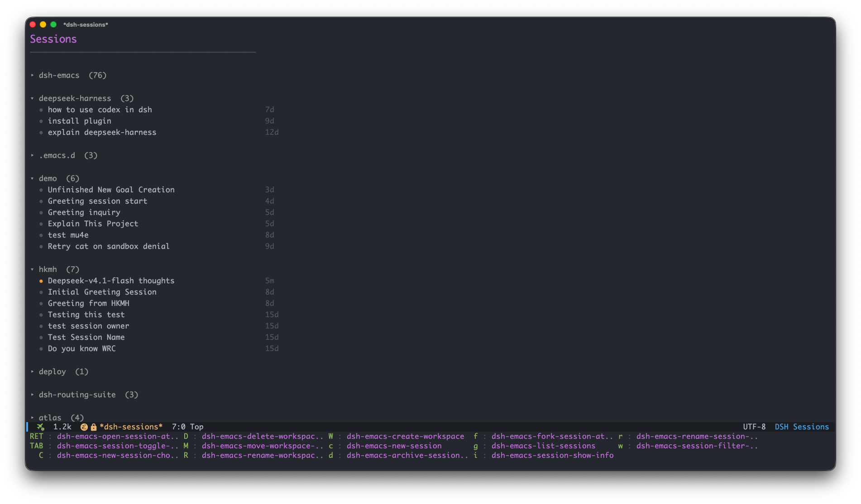Image resolution: width=861 pixels, height=504 pixels.
Task: Expand the deploy (1) workspace
Action: [33, 371]
